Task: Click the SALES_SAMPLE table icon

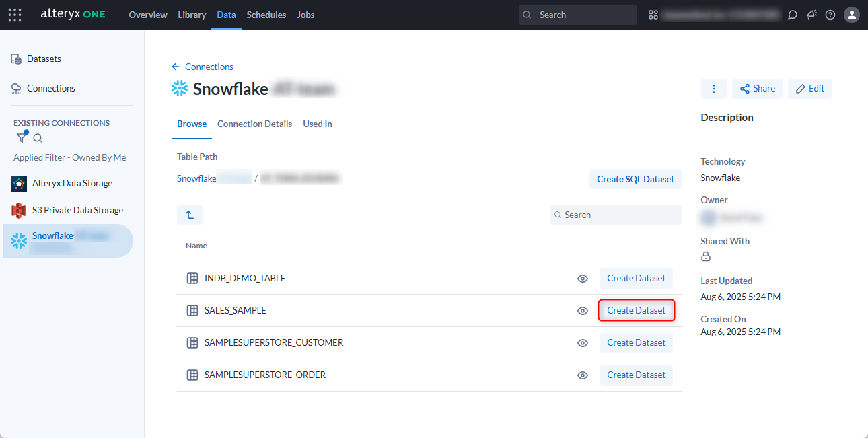Action: point(192,310)
